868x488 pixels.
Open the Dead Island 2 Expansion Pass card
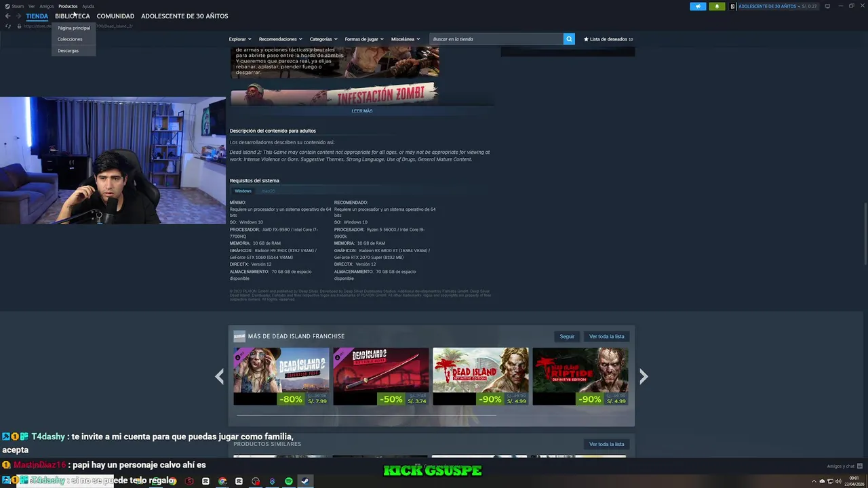(x=281, y=376)
